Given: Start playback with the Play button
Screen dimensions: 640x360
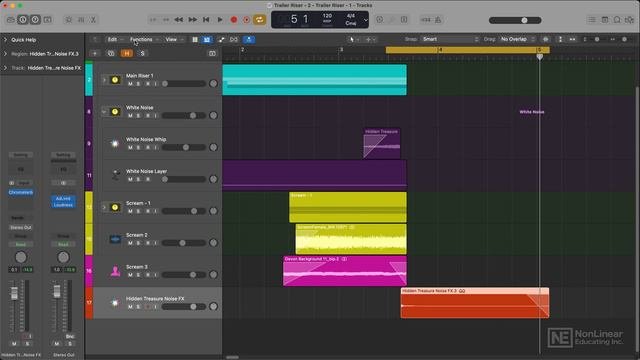Looking at the screenshot, I should [x=220, y=20].
